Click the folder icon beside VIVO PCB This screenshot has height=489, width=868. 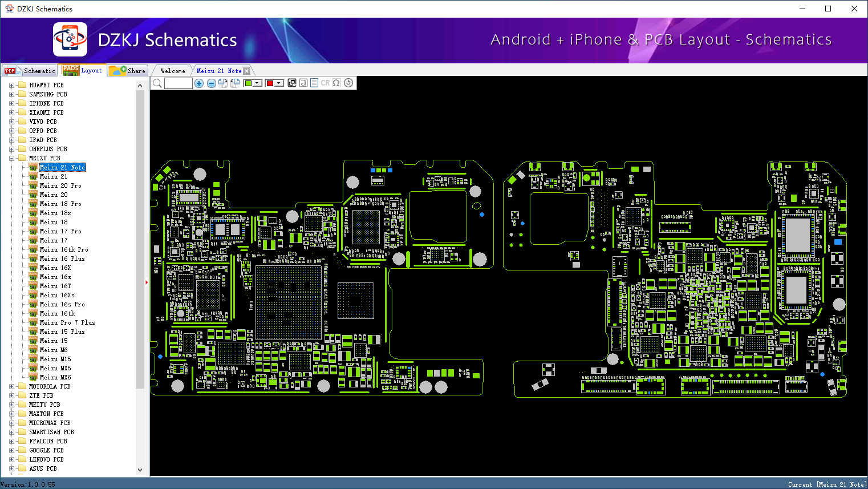click(22, 122)
